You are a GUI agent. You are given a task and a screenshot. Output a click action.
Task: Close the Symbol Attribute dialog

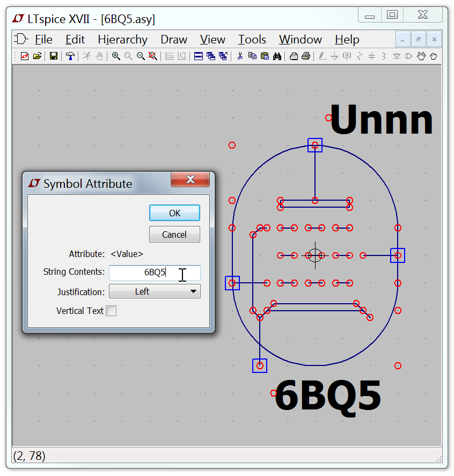189,179
